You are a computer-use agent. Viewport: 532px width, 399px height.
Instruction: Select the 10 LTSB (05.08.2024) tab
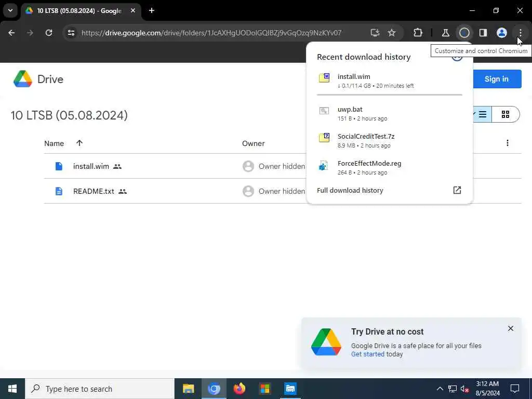[x=79, y=10]
